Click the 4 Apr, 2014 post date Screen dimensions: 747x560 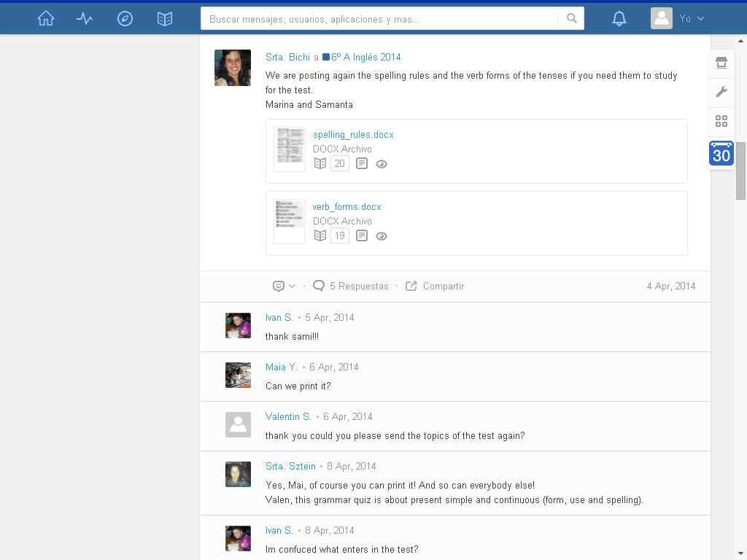671,286
